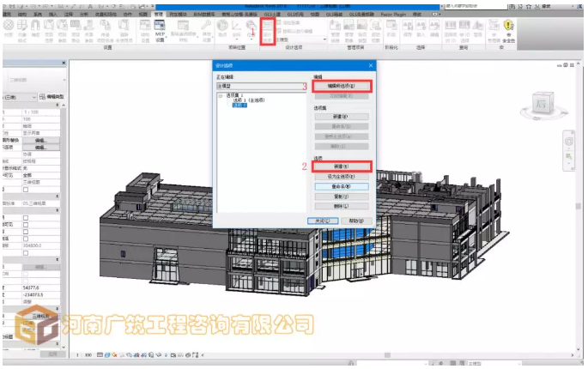The width and height of the screenshot is (588, 369).
Task: Open Object Styles (对象样式) in ribbon
Action: (22, 30)
